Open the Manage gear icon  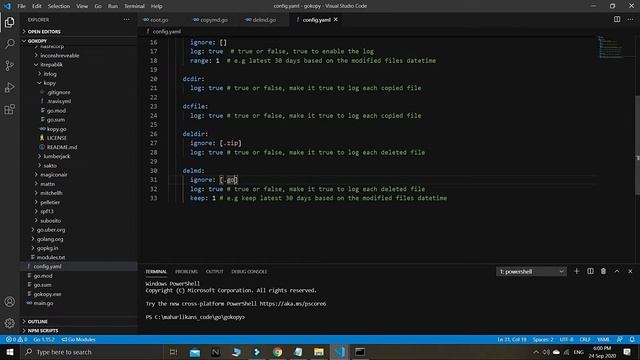pos(9,323)
